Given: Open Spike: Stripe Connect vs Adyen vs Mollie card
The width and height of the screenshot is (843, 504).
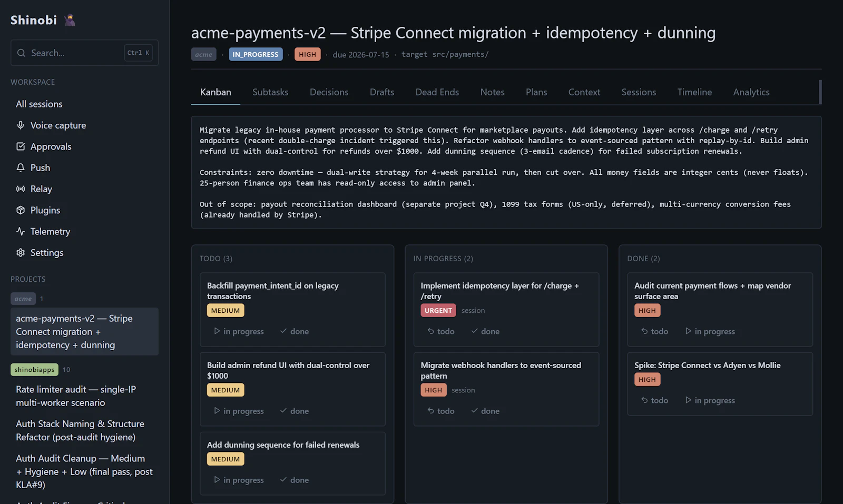Looking at the screenshot, I should [x=708, y=365].
